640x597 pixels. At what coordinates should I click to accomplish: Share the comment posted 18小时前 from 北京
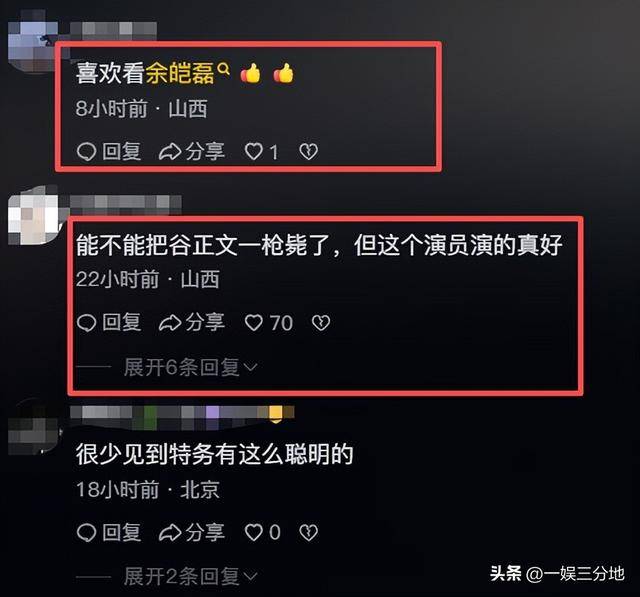[192, 533]
